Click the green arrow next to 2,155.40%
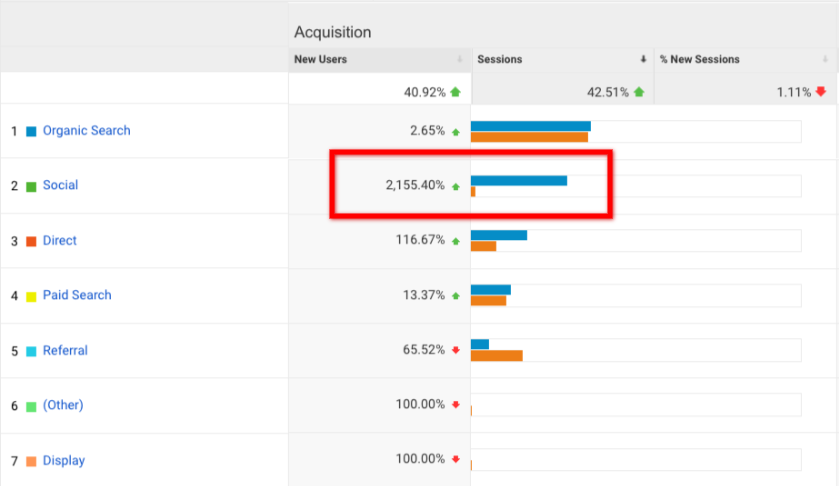This screenshot has height=486, width=839. [x=456, y=186]
